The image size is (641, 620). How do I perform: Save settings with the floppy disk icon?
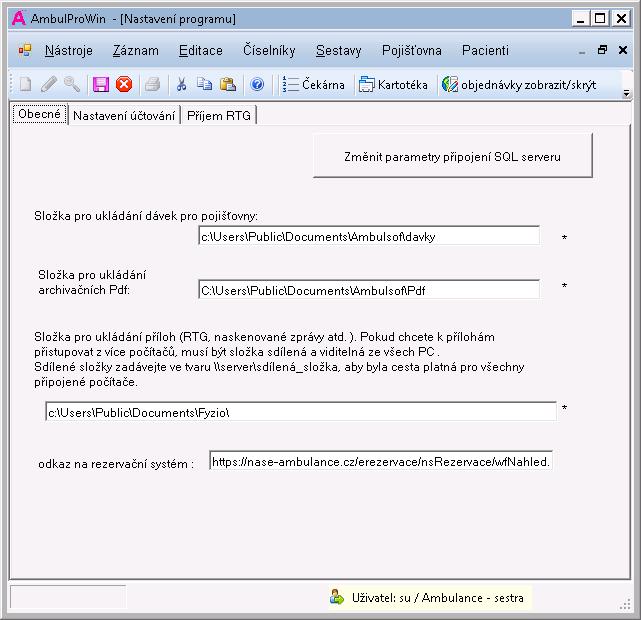101,84
